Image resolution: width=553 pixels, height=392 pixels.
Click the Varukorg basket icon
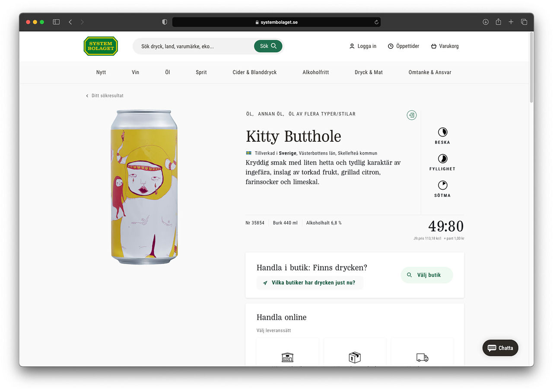434,46
